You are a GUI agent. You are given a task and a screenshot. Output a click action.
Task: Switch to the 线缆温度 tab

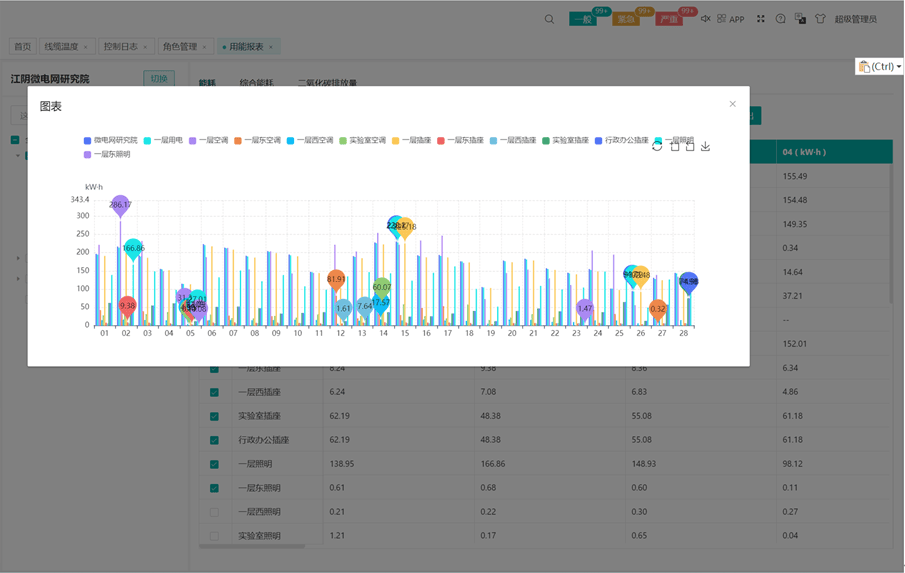(61, 47)
